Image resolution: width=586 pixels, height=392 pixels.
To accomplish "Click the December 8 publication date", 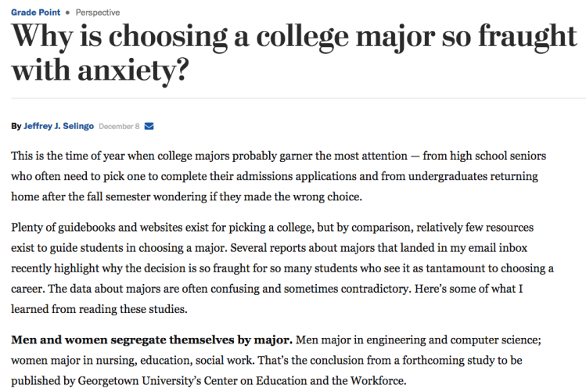I will coord(119,126).
